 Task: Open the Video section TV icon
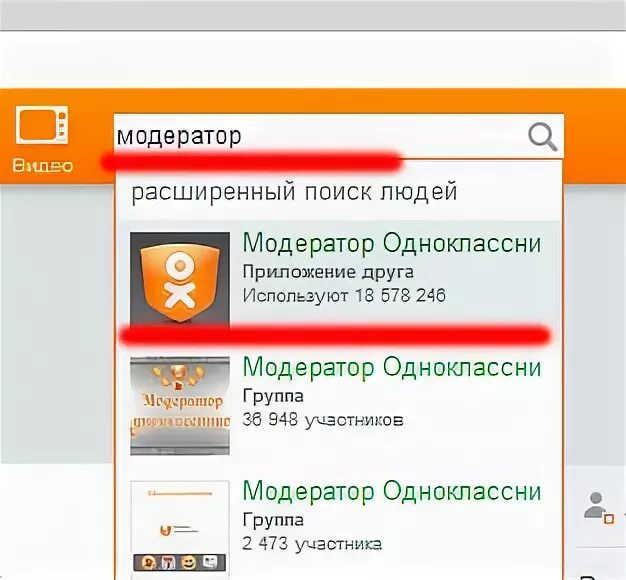(x=42, y=125)
